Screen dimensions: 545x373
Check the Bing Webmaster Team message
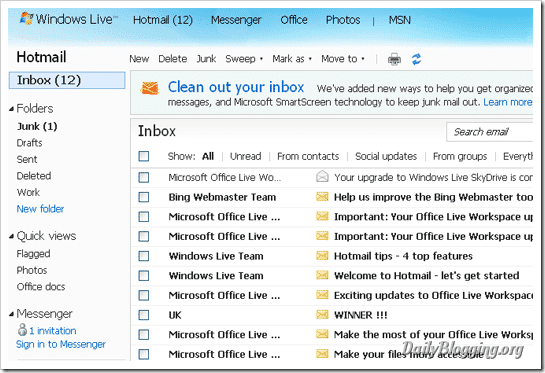click(x=144, y=197)
